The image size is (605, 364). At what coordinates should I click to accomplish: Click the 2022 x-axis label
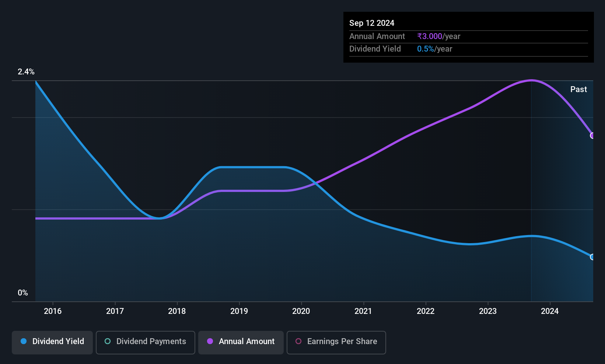click(426, 311)
